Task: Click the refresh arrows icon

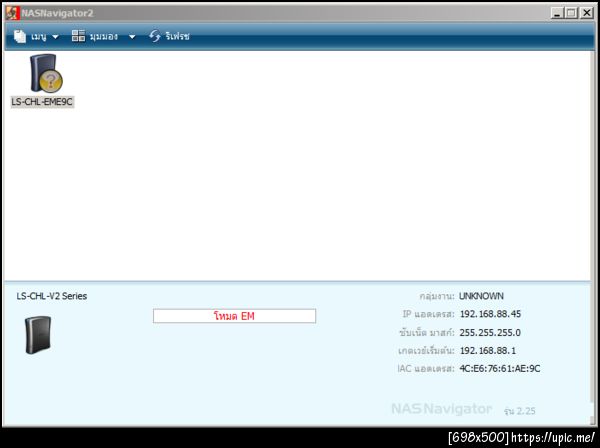Action: tap(155, 36)
